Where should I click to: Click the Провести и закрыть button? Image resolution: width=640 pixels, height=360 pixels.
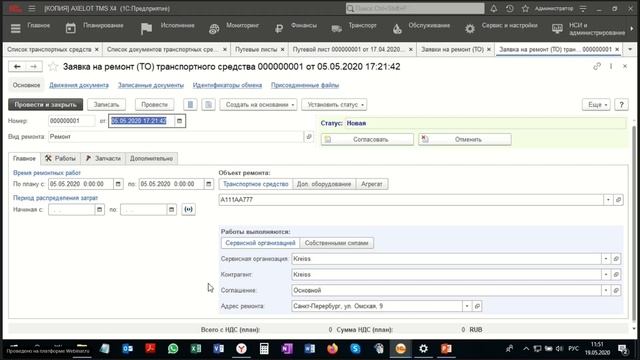pyautogui.click(x=45, y=104)
